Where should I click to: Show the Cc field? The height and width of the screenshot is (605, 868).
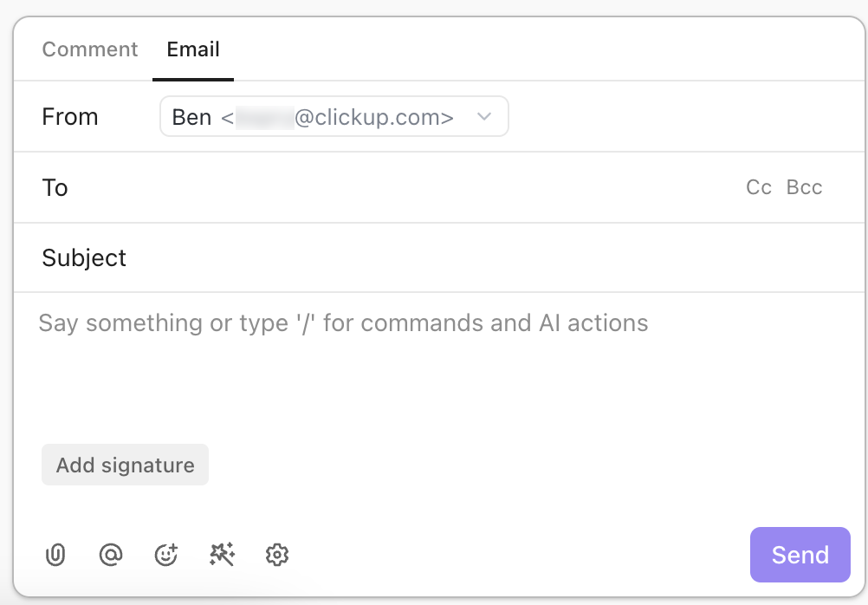(758, 187)
